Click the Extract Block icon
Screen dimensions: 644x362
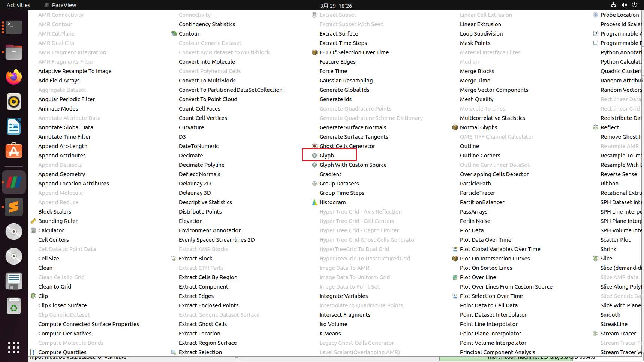point(174,259)
